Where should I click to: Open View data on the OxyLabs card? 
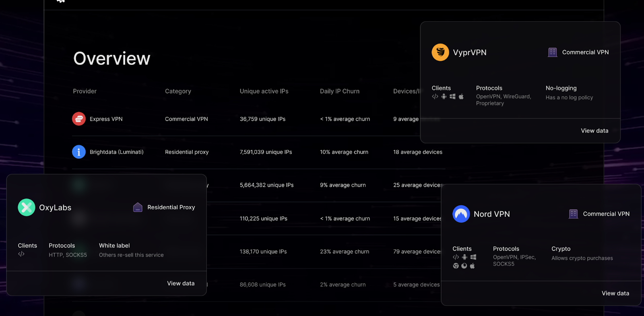181,283
